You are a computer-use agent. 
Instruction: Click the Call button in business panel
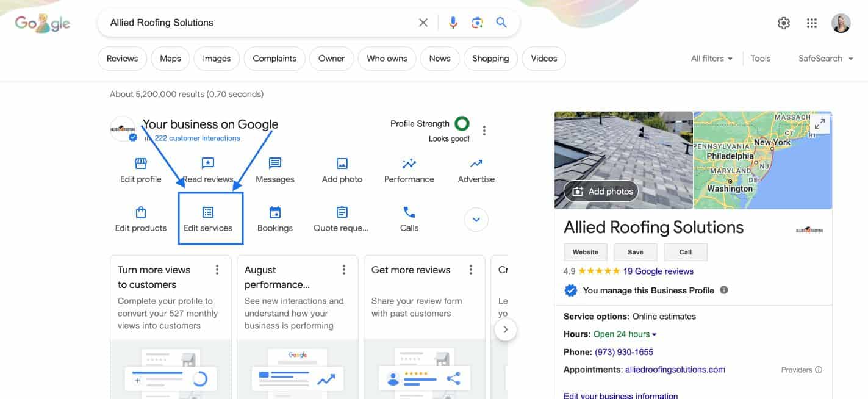tap(686, 252)
